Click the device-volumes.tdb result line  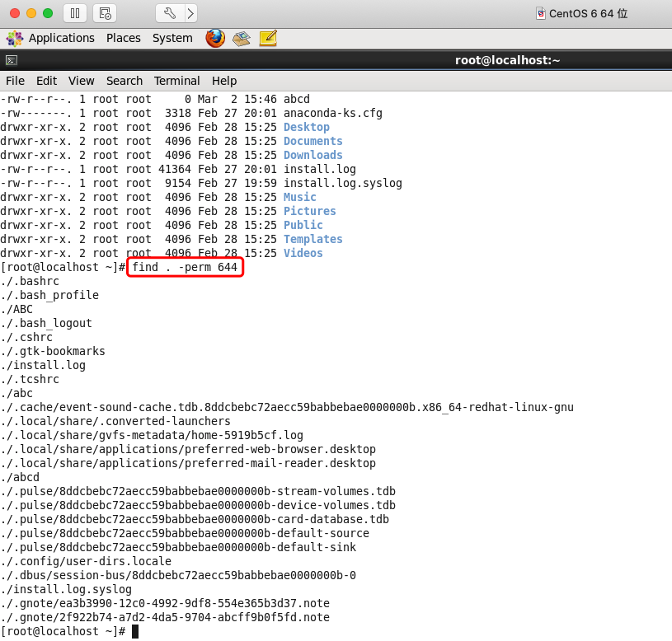coord(198,505)
